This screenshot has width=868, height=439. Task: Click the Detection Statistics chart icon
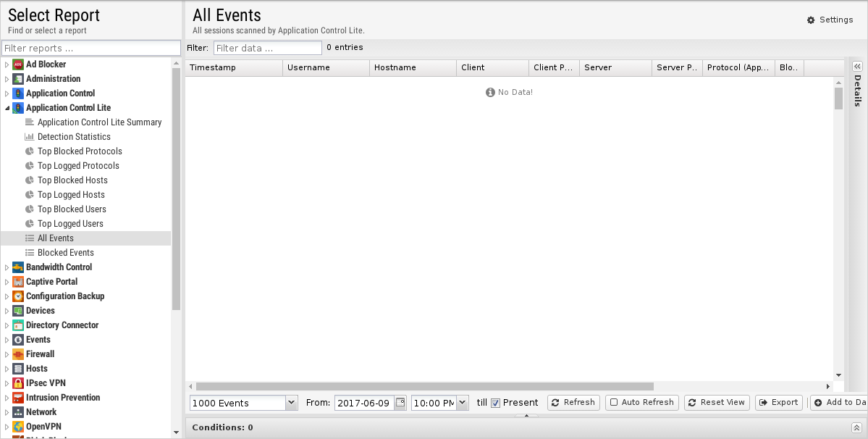[x=30, y=137]
